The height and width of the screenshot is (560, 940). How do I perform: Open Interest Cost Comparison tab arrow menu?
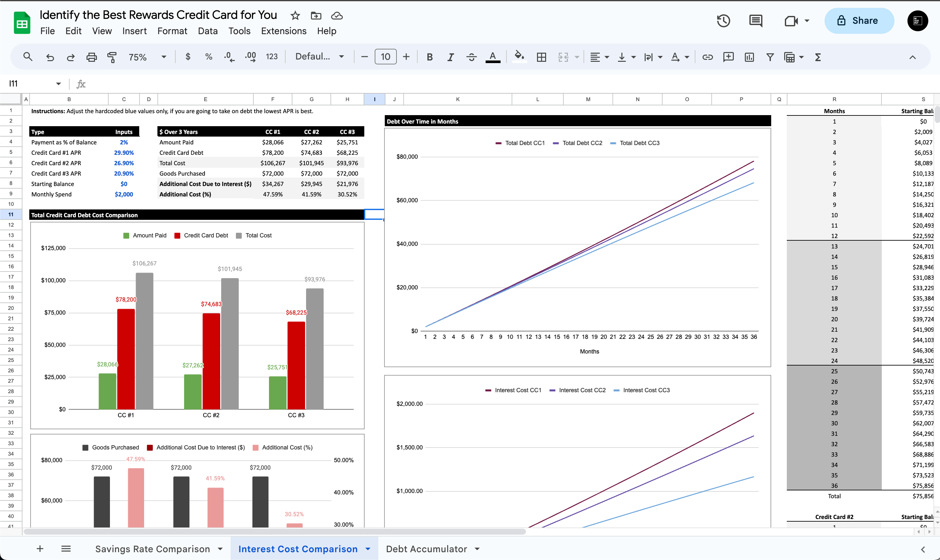(x=368, y=549)
